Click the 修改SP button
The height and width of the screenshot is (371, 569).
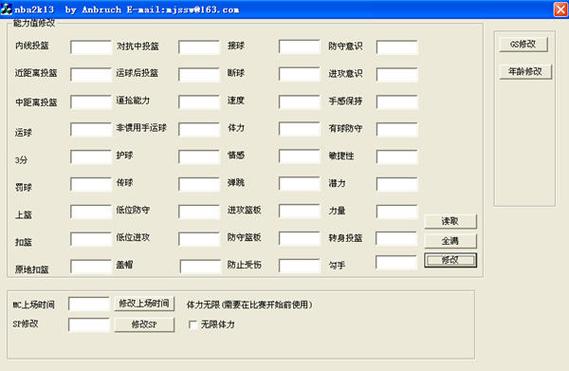144,325
